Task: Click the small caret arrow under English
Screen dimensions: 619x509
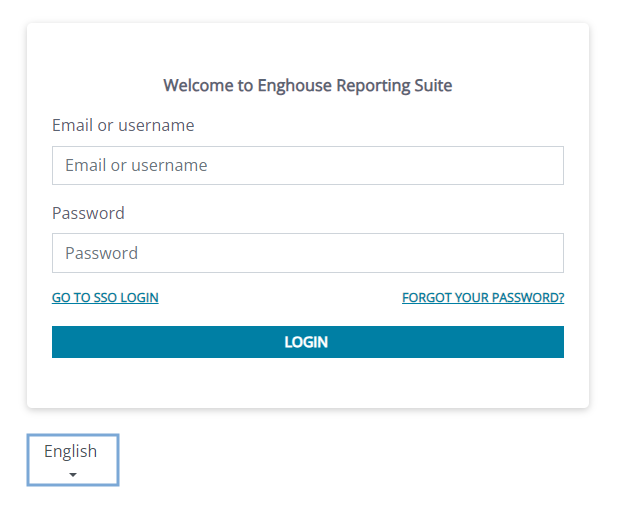Action: pos(72,475)
